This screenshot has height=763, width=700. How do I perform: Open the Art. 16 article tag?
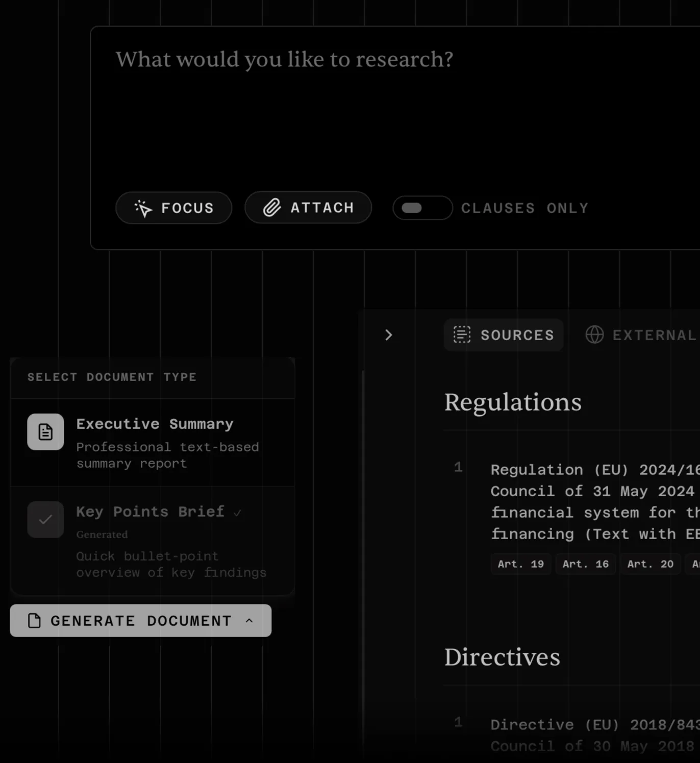coord(585,564)
